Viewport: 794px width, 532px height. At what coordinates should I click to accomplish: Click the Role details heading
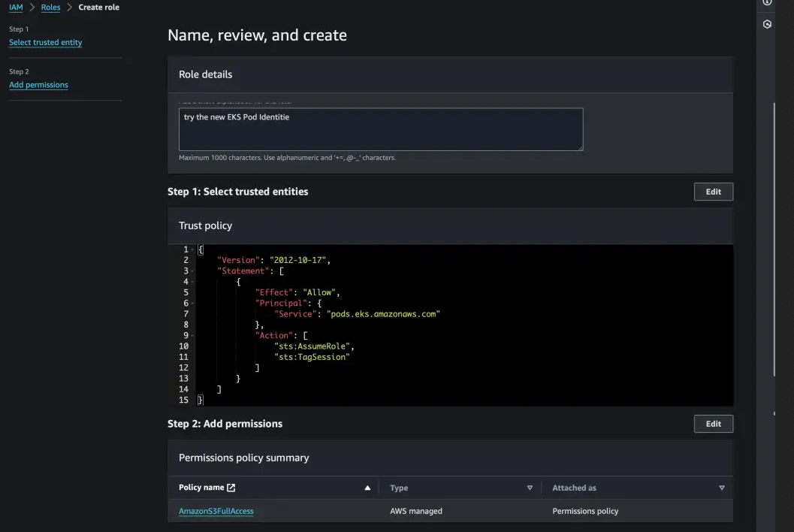point(206,74)
